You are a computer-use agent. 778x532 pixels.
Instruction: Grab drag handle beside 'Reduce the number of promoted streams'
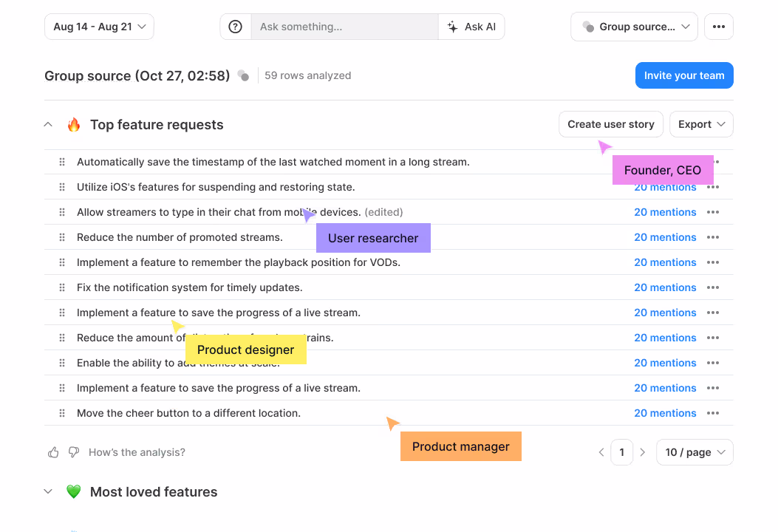click(62, 237)
